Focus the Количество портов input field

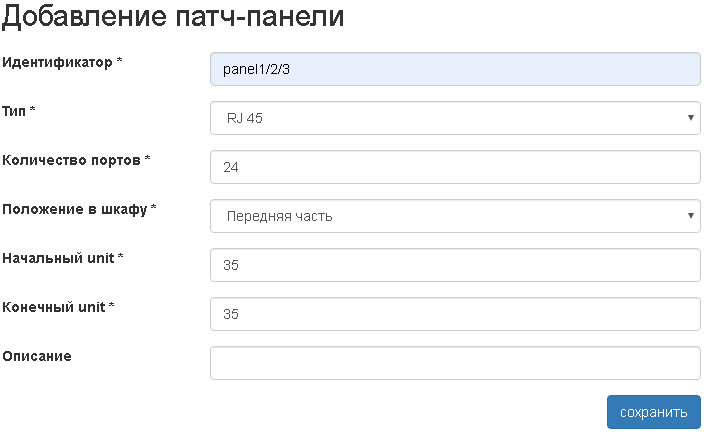pos(455,167)
